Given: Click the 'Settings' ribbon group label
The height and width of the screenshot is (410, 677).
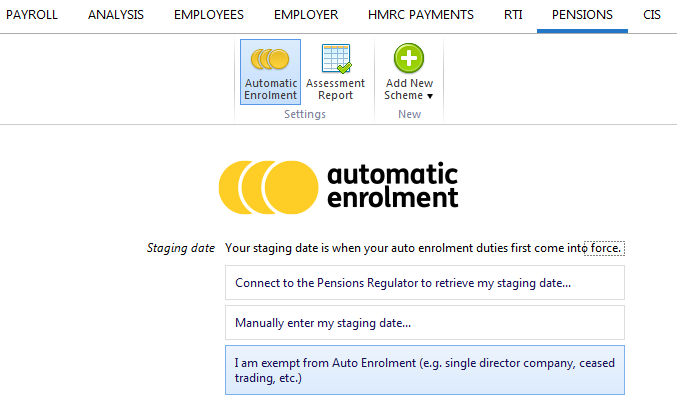Looking at the screenshot, I should click(305, 114).
